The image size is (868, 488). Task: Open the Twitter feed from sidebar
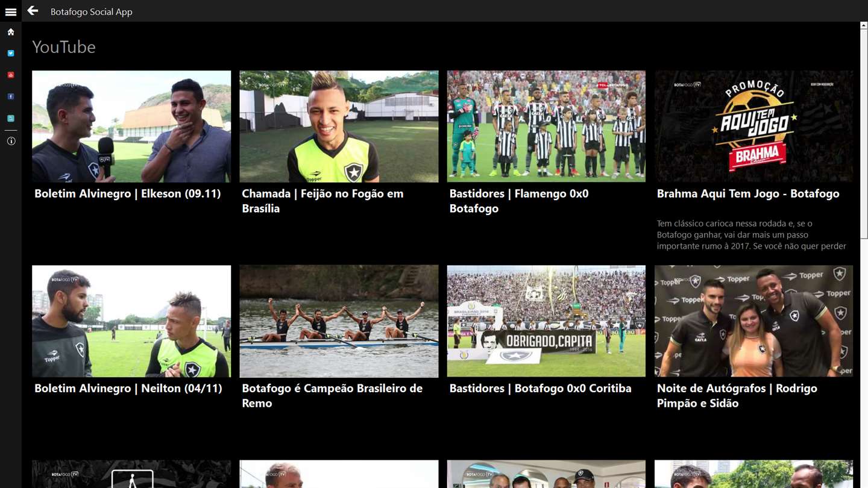tap(11, 54)
